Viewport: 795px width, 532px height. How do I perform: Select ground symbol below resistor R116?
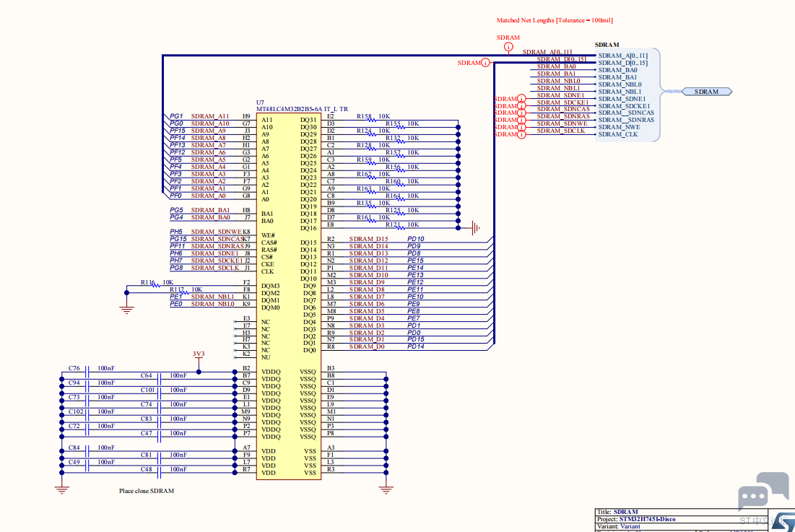point(127,308)
